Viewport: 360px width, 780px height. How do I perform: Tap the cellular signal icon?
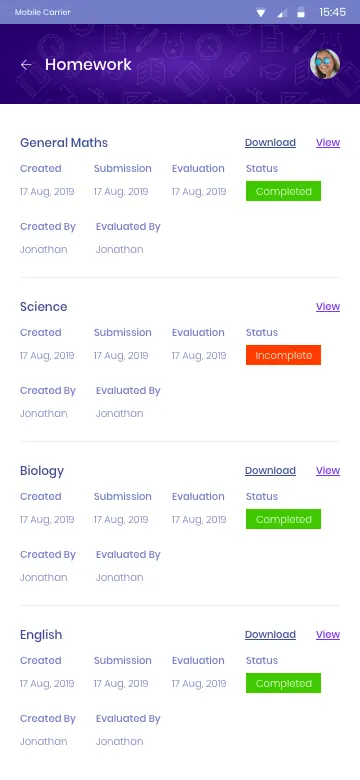tap(282, 13)
